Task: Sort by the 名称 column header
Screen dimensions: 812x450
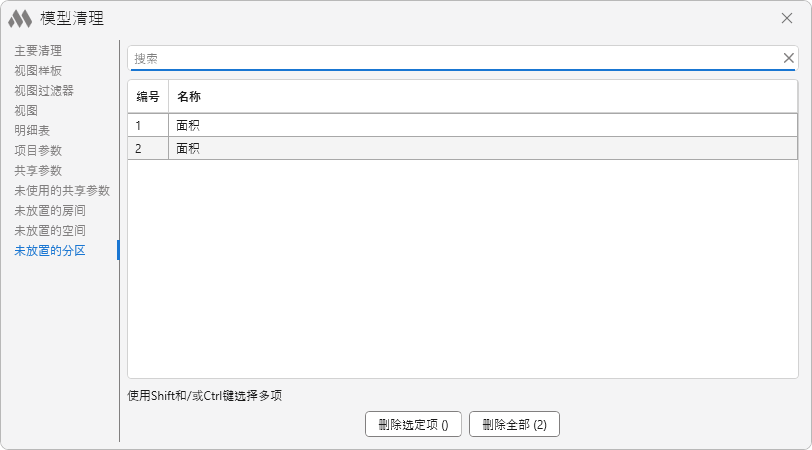Action: tap(189, 97)
